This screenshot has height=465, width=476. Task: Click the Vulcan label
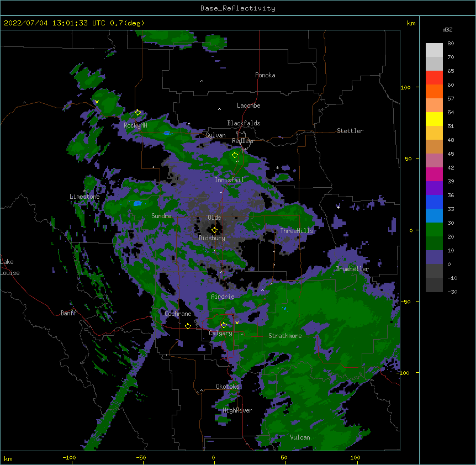point(300,437)
